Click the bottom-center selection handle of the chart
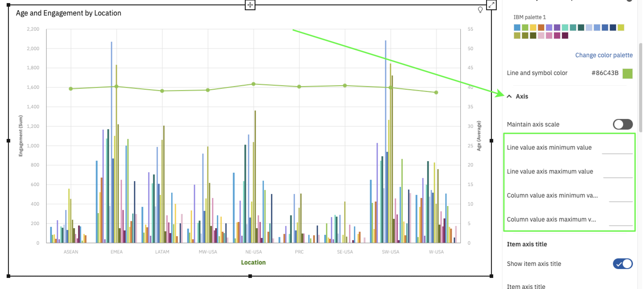644x289 pixels. pyautogui.click(x=250, y=276)
